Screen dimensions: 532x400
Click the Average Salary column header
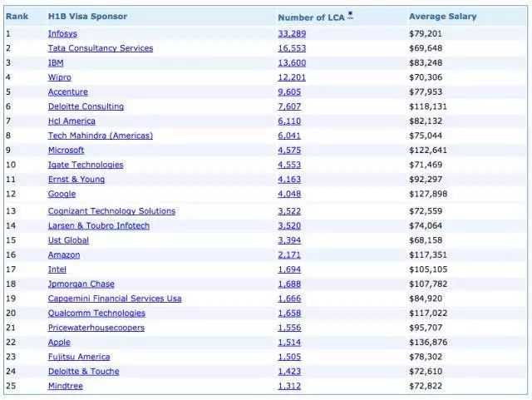[x=443, y=17]
